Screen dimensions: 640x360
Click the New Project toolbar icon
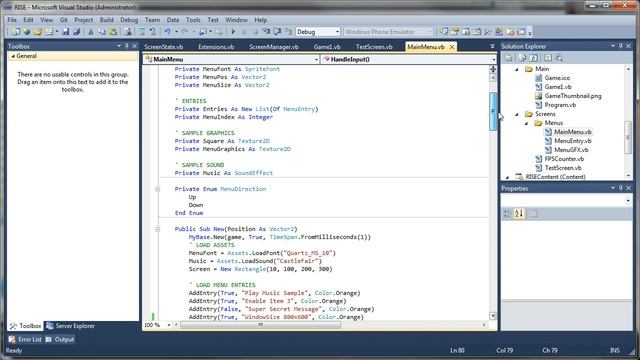[16, 31]
